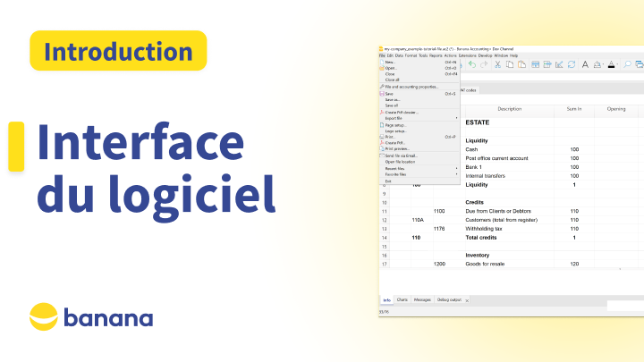644x362 pixels.
Task: Click the page icon beside Page setup
Action: [382, 125]
